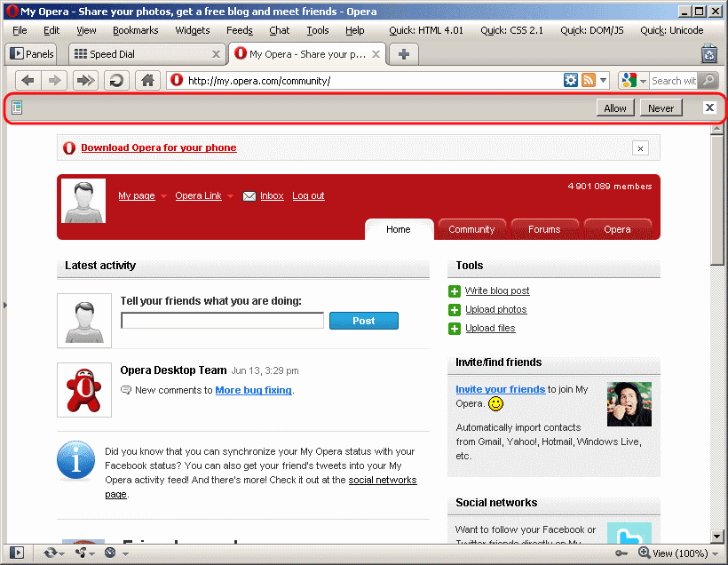The height and width of the screenshot is (565, 728).
Task: Click the Log out link
Action: pyautogui.click(x=308, y=195)
